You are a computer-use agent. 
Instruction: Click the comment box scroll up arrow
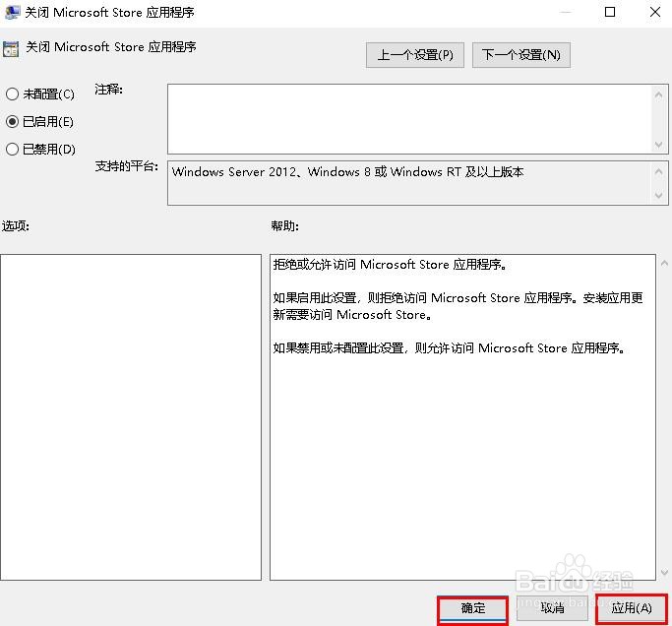[x=658, y=94]
